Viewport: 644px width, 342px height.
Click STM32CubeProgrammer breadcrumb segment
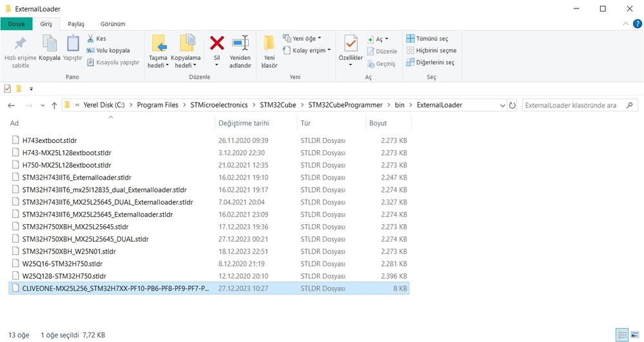(x=346, y=105)
